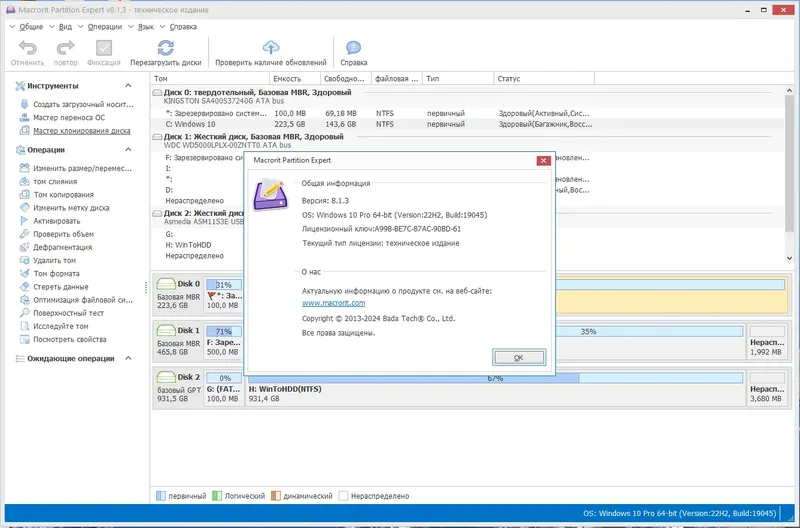800x528 pixels.
Task: Click the Логический legend color swatch
Action: click(x=217, y=495)
